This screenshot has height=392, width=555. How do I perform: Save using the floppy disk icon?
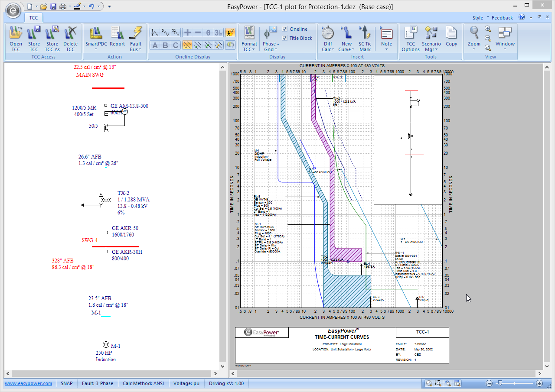pos(53,6)
